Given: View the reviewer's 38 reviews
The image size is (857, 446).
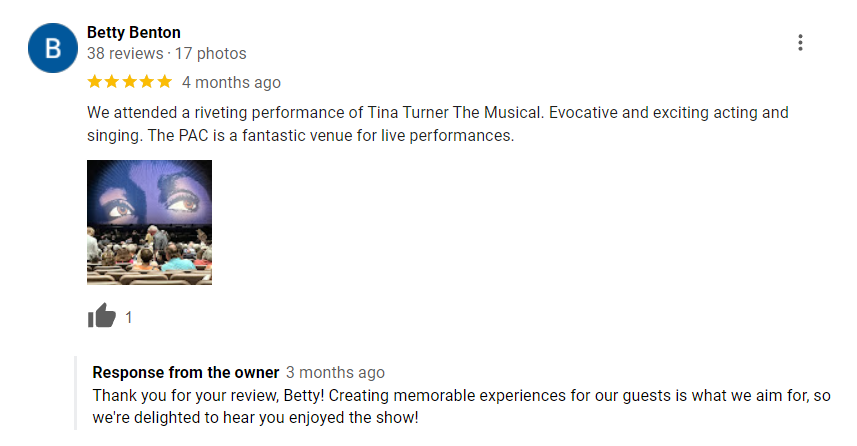Looking at the screenshot, I should coord(125,54).
